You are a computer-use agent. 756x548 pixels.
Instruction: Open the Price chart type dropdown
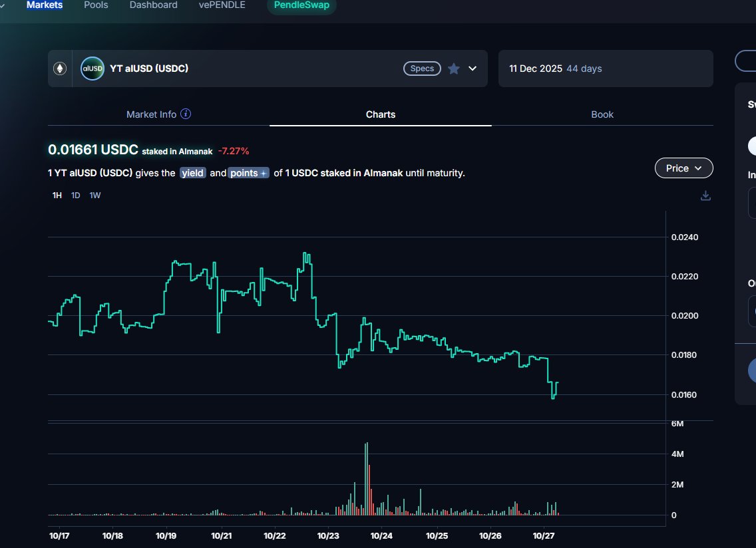(683, 168)
